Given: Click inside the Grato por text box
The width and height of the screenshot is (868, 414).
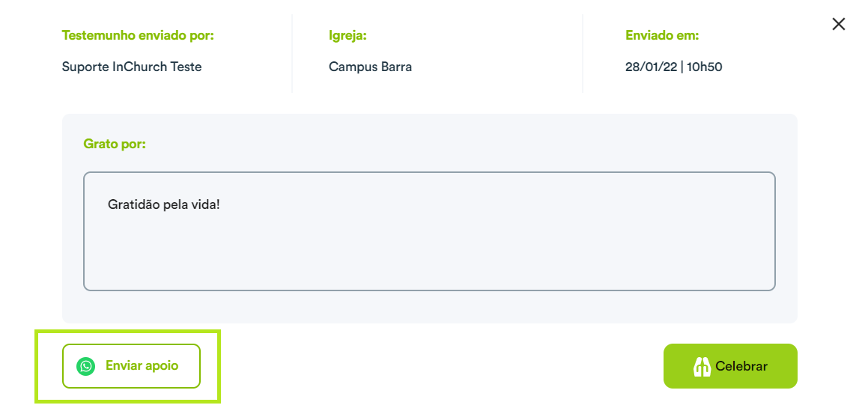Looking at the screenshot, I should click(429, 231).
